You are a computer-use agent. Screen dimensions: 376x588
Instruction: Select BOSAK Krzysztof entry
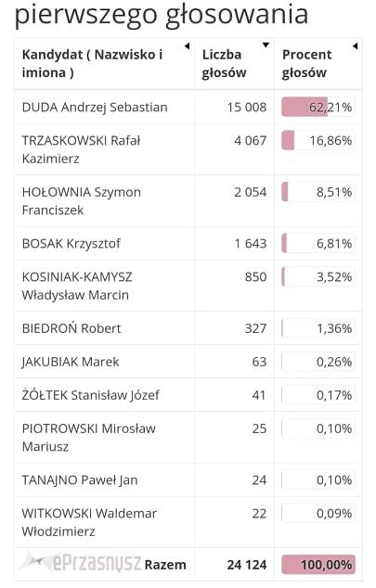(71, 243)
